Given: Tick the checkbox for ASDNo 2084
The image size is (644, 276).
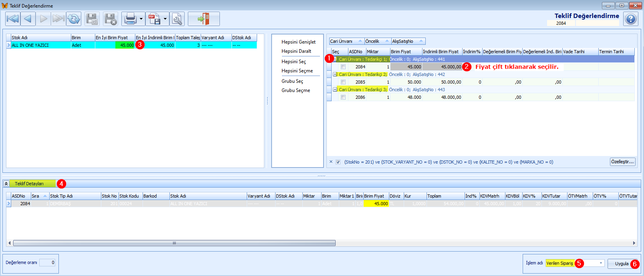Looking at the screenshot, I should (x=343, y=67).
